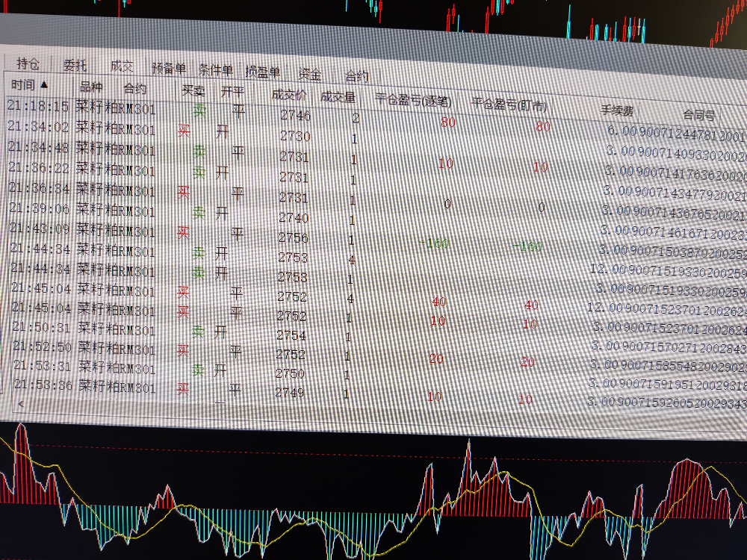Click the price cell 2749
This screenshot has height=560, width=747.
tap(290, 393)
